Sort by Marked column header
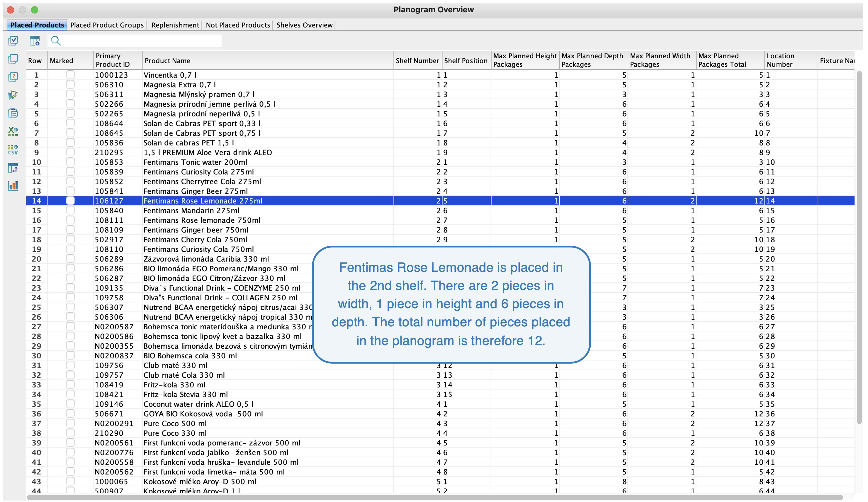This screenshot has height=502, width=868. (70, 60)
